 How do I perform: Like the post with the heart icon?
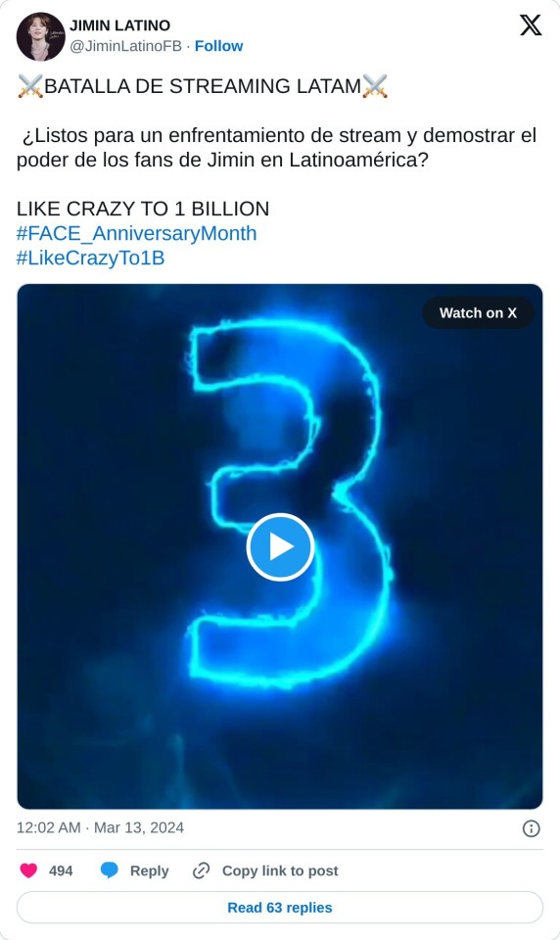[28, 870]
